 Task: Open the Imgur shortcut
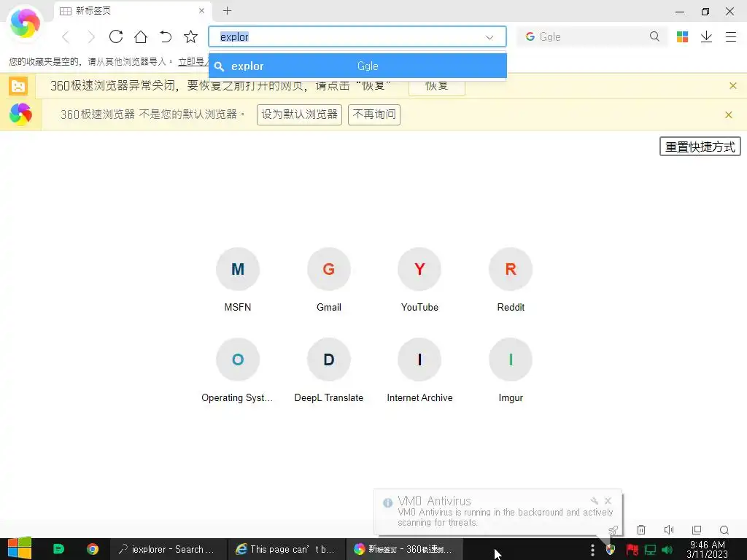(511, 370)
